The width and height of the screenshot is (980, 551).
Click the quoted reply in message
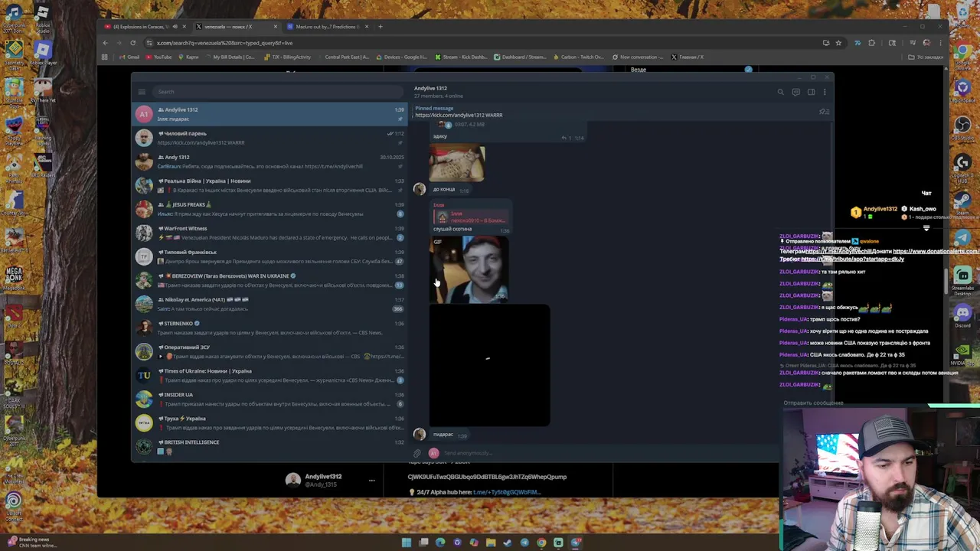(x=472, y=217)
